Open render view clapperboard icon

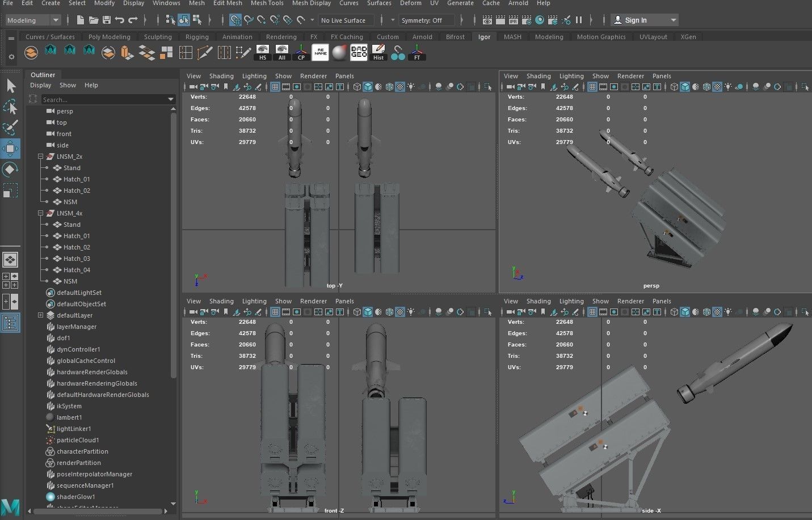tap(487, 20)
